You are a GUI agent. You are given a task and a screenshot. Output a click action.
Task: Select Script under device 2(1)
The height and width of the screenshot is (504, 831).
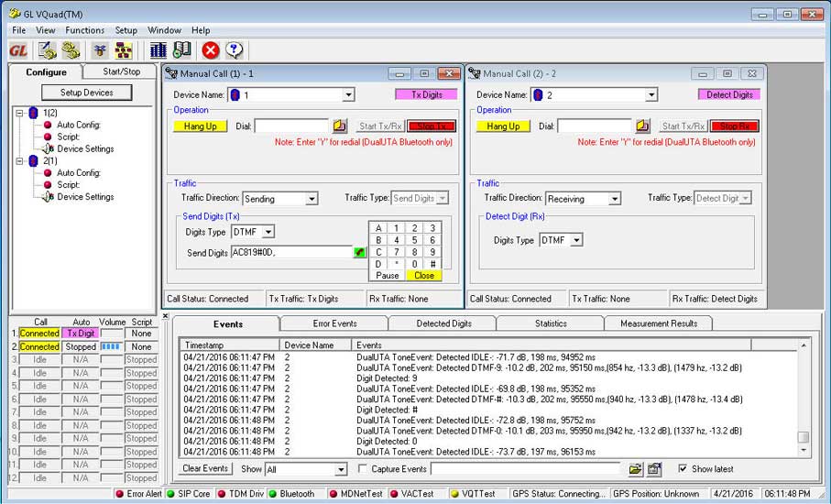(69, 184)
